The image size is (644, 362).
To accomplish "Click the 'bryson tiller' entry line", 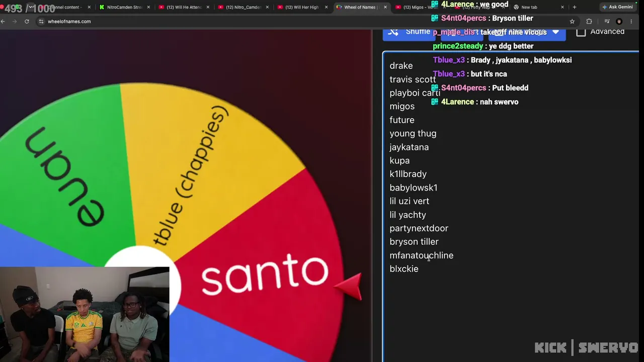I will 414,242.
